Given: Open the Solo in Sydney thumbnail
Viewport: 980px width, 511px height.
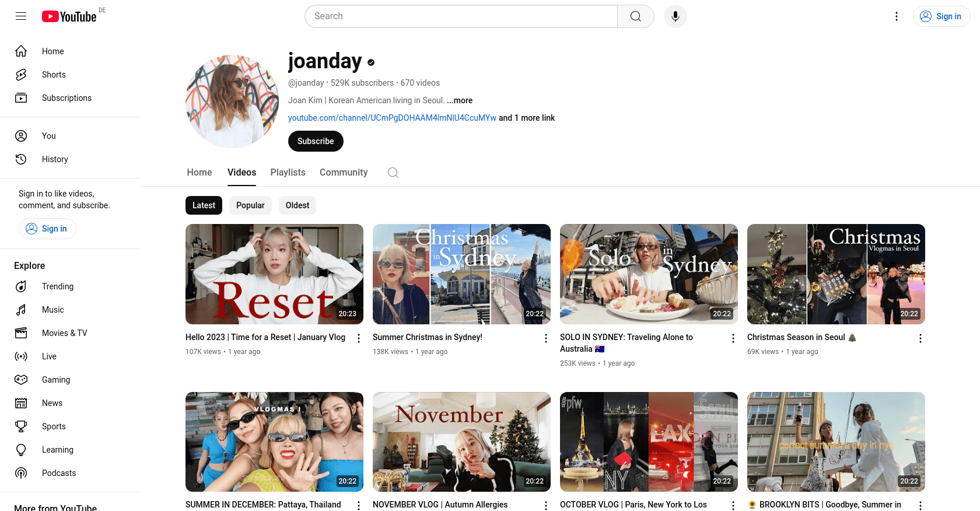Looking at the screenshot, I should click(649, 274).
